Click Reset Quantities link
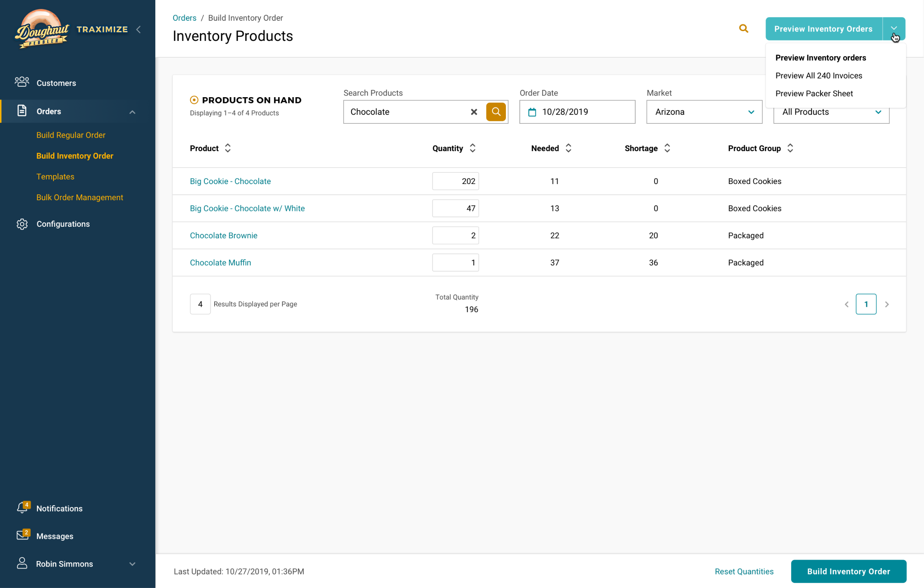This screenshot has height=588, width=924. pos(744,571)
